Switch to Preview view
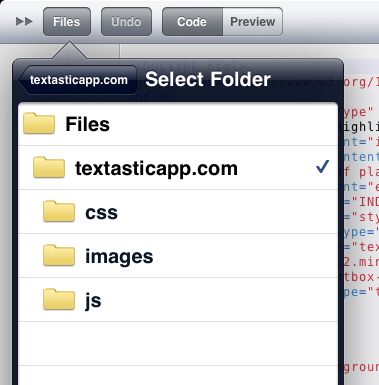The image size is (379, 385). point(253,22)
